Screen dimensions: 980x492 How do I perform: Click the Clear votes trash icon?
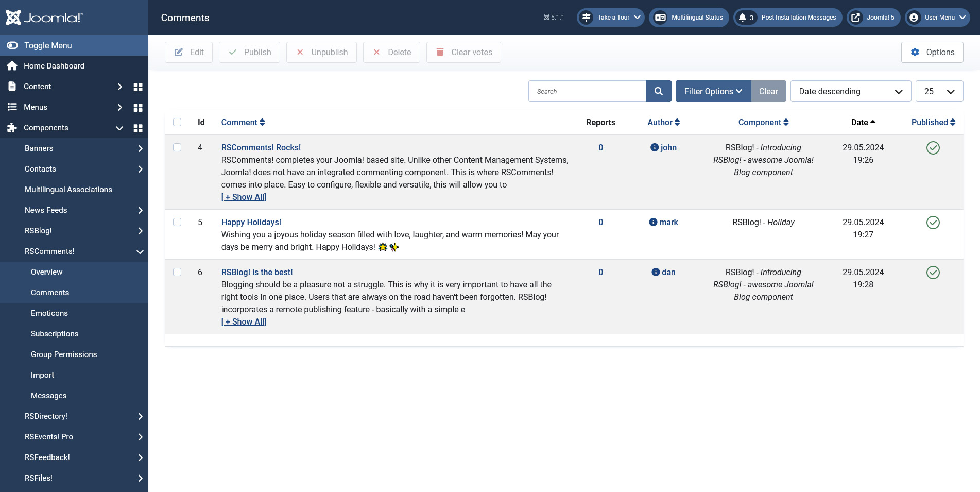(440, 52)
